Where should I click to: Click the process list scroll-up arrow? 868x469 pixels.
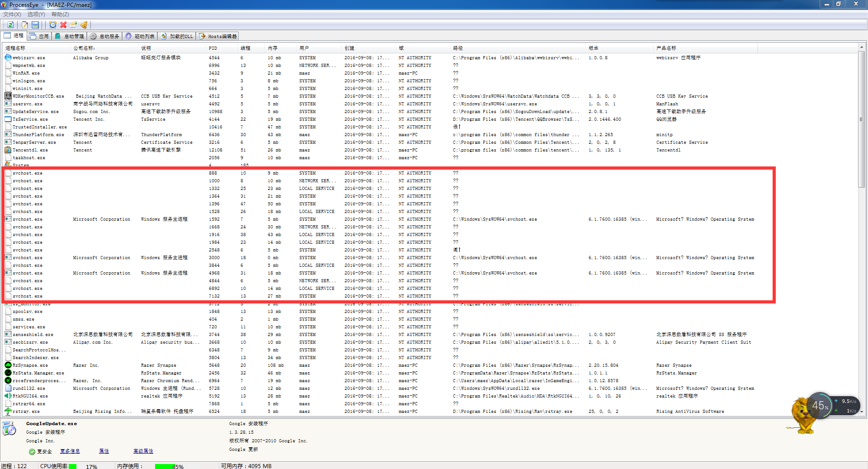pyautogui.click(x=862, y=47)
